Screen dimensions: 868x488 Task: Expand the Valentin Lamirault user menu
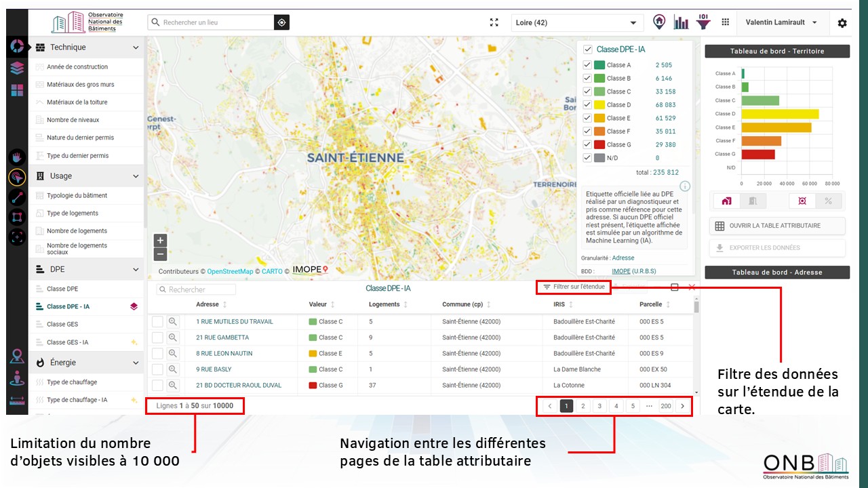tap(781, 22)
